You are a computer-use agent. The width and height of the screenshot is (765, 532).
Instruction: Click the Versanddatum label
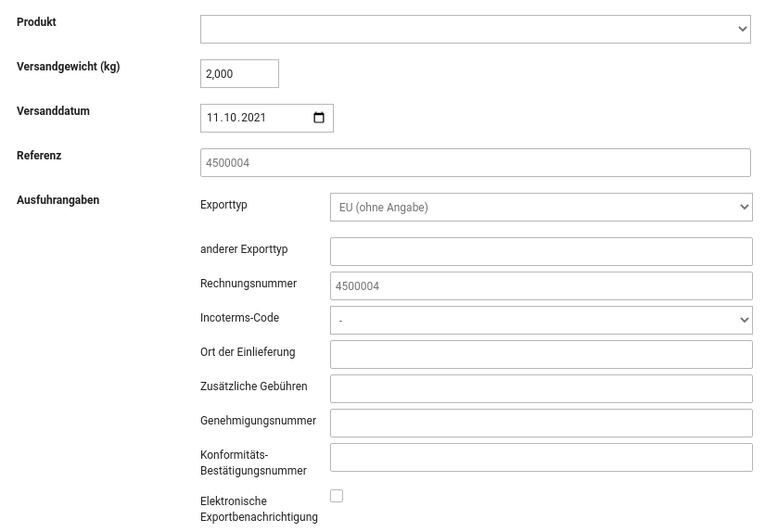click(53, 111)
